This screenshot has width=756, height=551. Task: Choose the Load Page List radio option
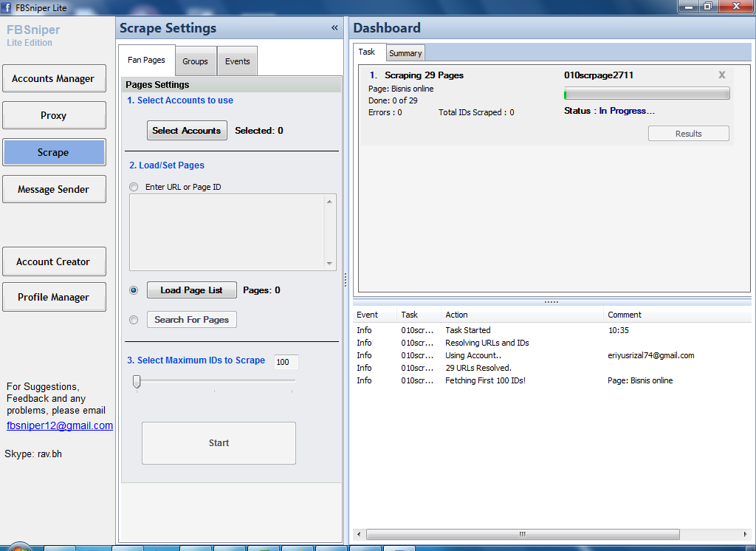pyautogui.click(x=134, y=290)
